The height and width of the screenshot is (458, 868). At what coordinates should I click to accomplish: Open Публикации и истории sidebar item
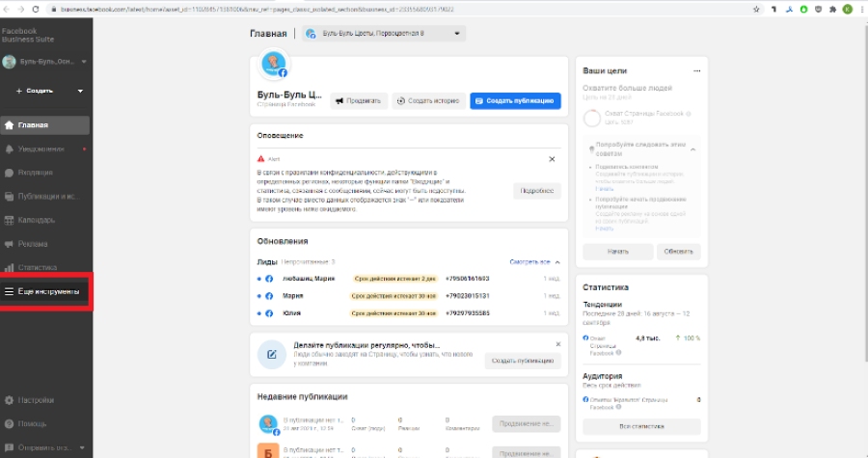click(x=44, y=197)
